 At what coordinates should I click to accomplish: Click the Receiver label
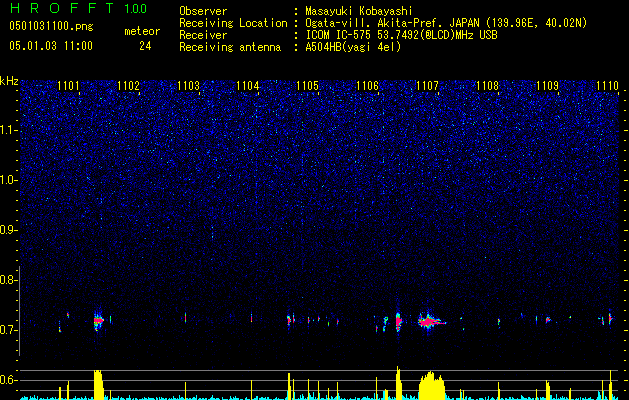[203, 35]
